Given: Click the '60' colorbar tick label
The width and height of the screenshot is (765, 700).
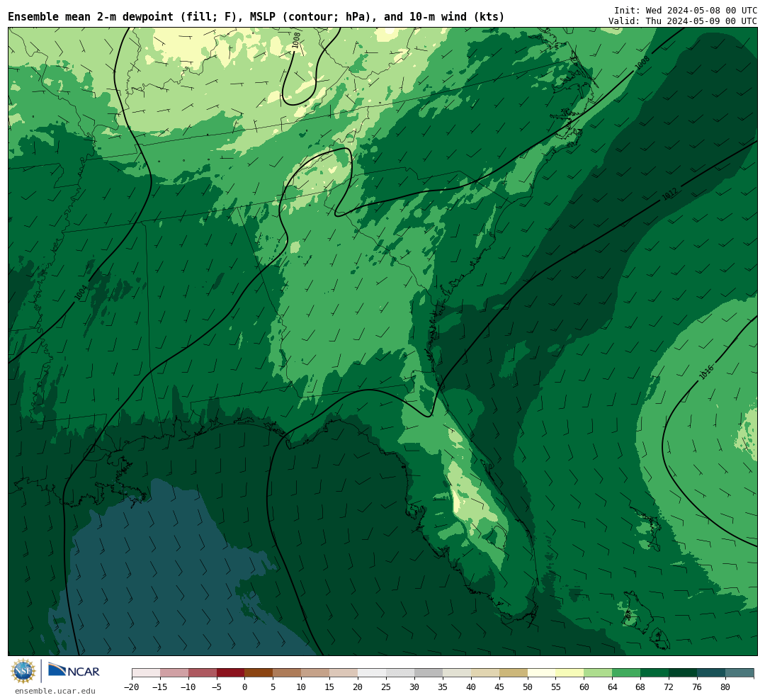Looking at the screenshot, I should click(584, 687).
